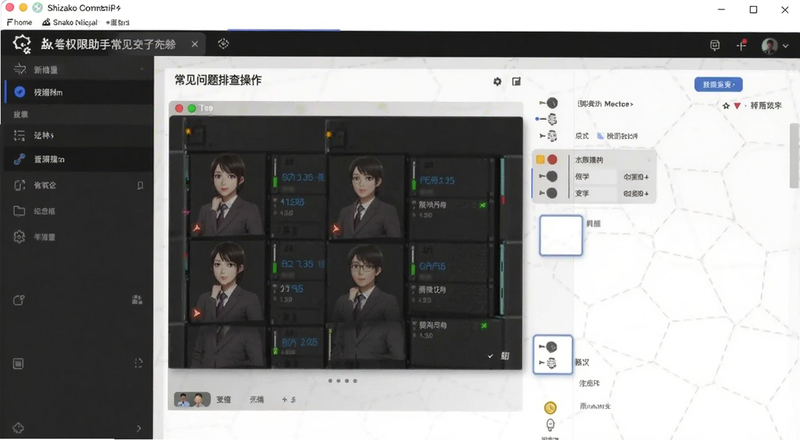Click the red down-triangle beside the star

[737, 106]
